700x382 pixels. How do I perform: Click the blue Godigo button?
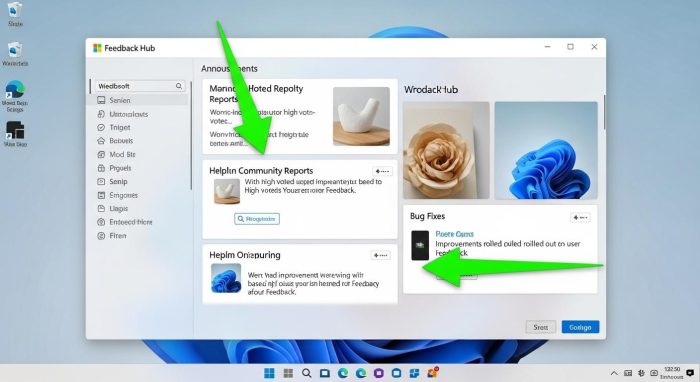580,327
